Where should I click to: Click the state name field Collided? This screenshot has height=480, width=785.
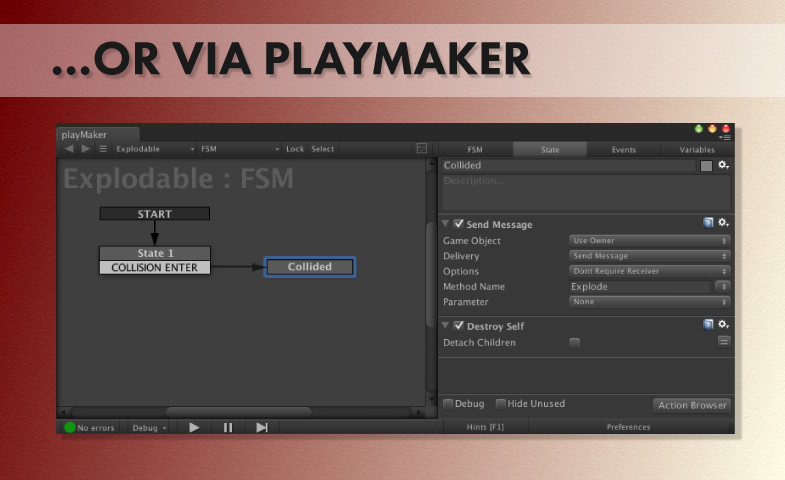(x=568, y=165)
